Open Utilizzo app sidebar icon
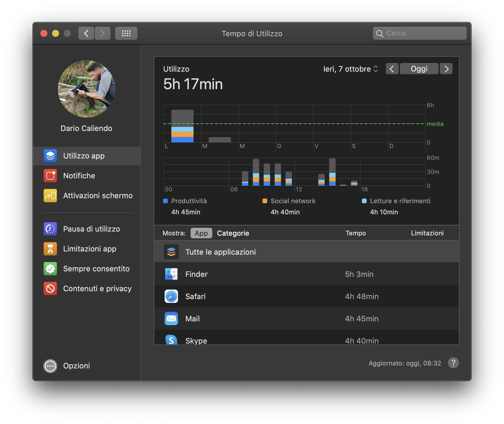The height and width of the screenshot is (424, 504). click(x=50, y=156)
